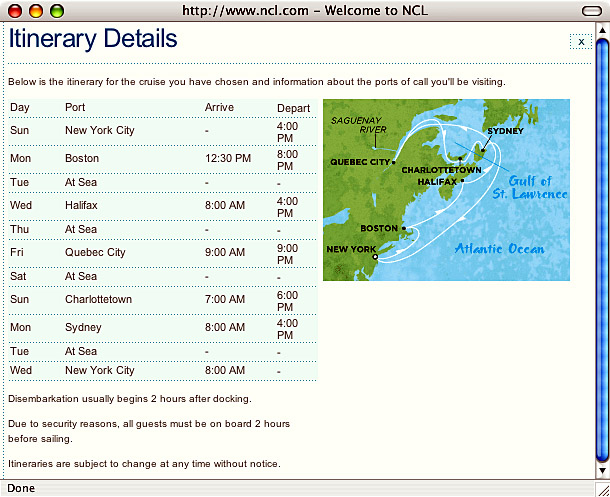
Task: Select Charlottetown port entry
Action: coord(98,299)
